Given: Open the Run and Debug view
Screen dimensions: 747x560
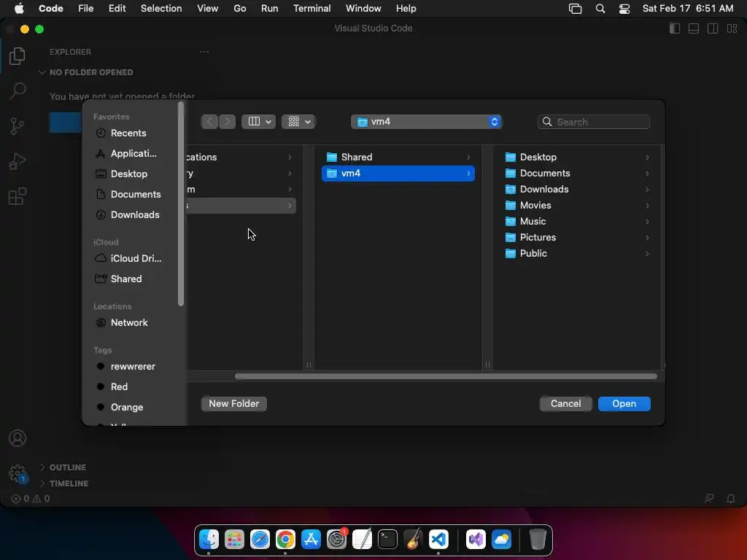Looking at the screenshot, I should [x=18, y=161].
